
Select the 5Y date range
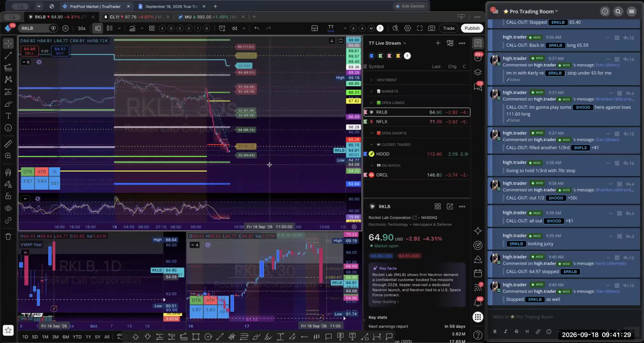pos(98,337)
